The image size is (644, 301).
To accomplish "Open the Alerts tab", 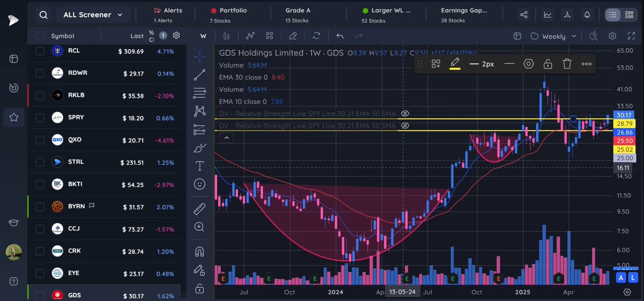I will pos(168,14).
